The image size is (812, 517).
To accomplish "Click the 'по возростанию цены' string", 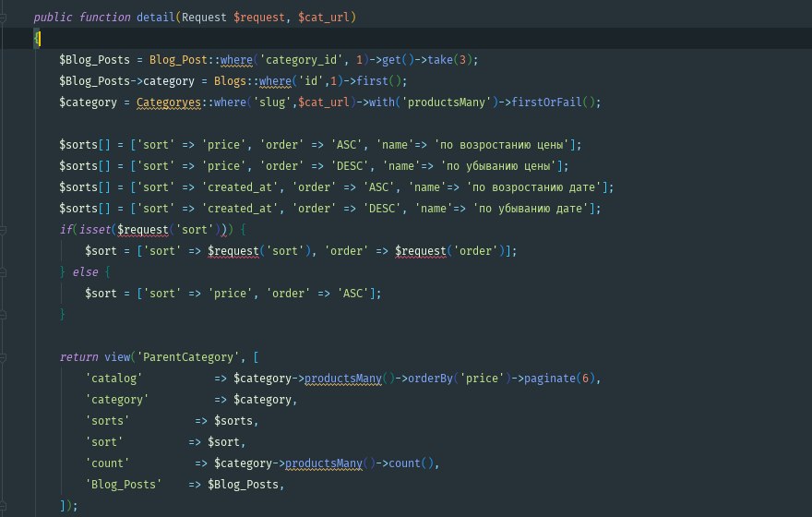I will 502,145.
